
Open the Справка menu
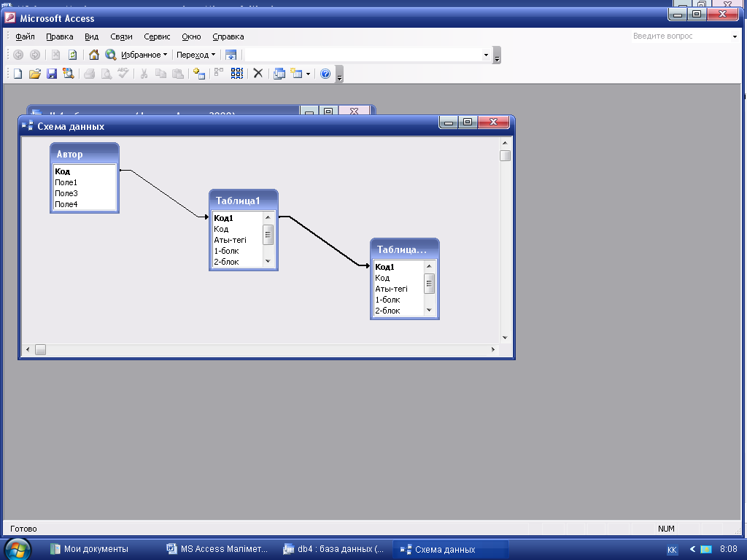tap(228, 36)
